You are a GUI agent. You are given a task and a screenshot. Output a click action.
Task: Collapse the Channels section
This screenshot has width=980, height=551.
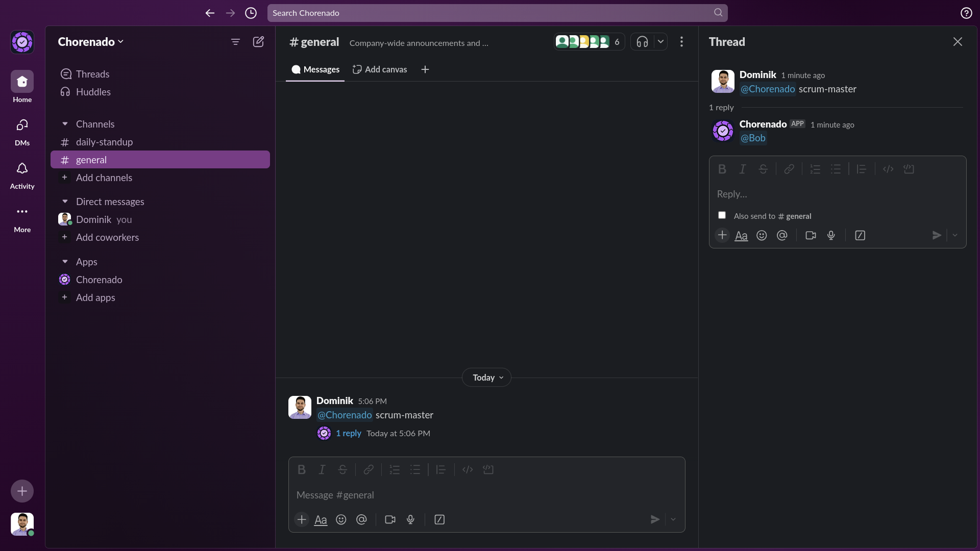tap(65, 124)
